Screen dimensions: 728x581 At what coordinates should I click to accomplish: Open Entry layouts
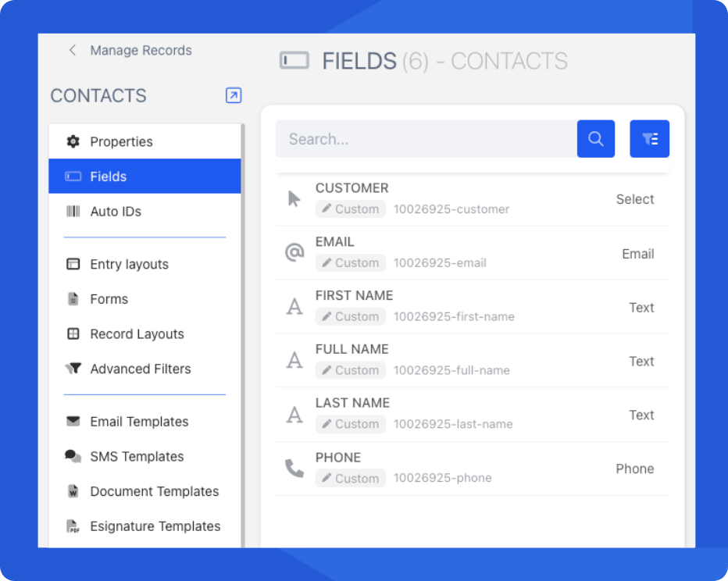145,264
